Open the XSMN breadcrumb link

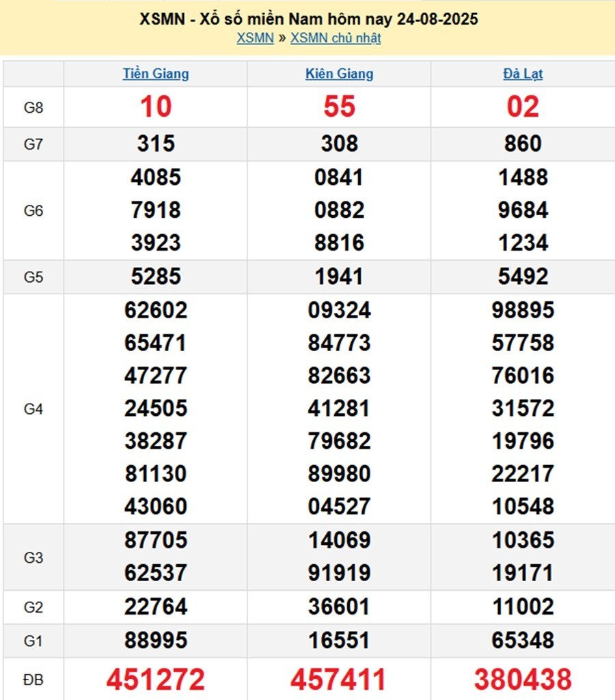(255, 38)
